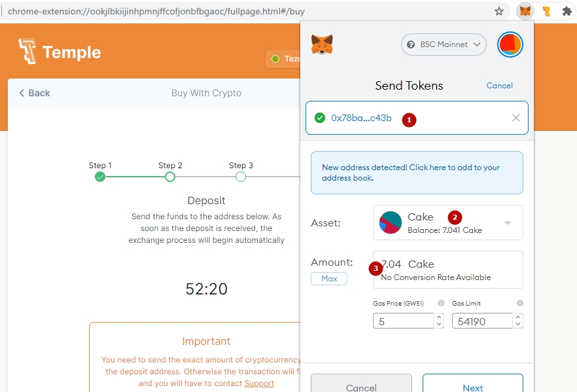Click the Temple logo in header
The image size is (577, 392).
(x=60, y=51)
